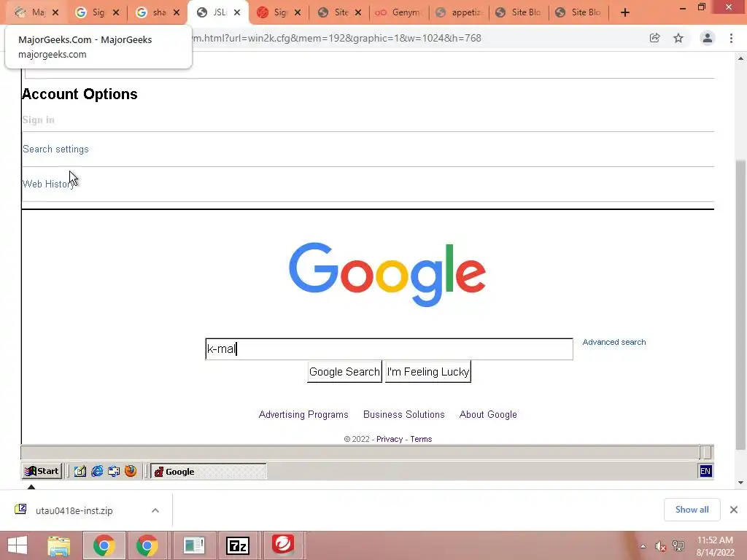Open File Explorer from taskbar

59,545
